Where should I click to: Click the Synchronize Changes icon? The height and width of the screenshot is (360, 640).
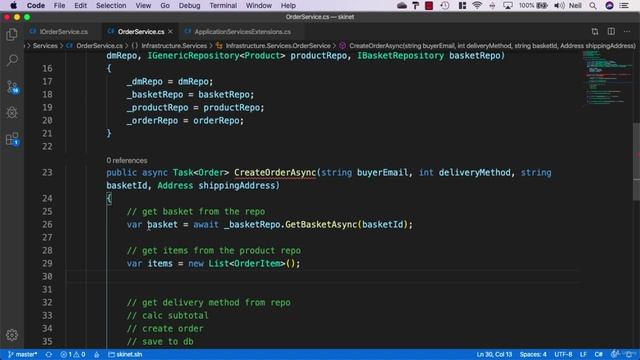coord(49,354)
